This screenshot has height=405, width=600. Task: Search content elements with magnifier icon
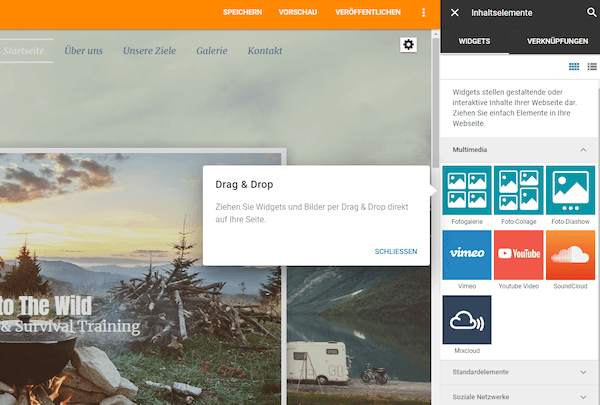[x=592, y=12]
